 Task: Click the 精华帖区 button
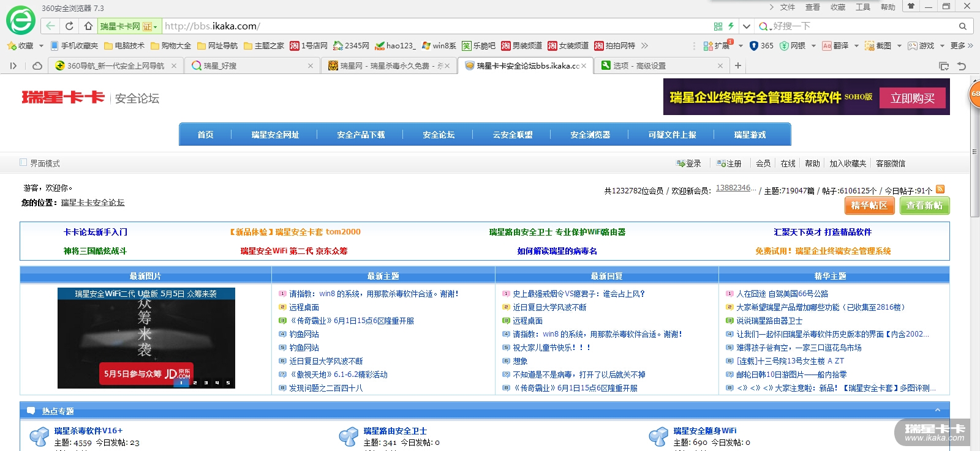click(x=869, y=206)
